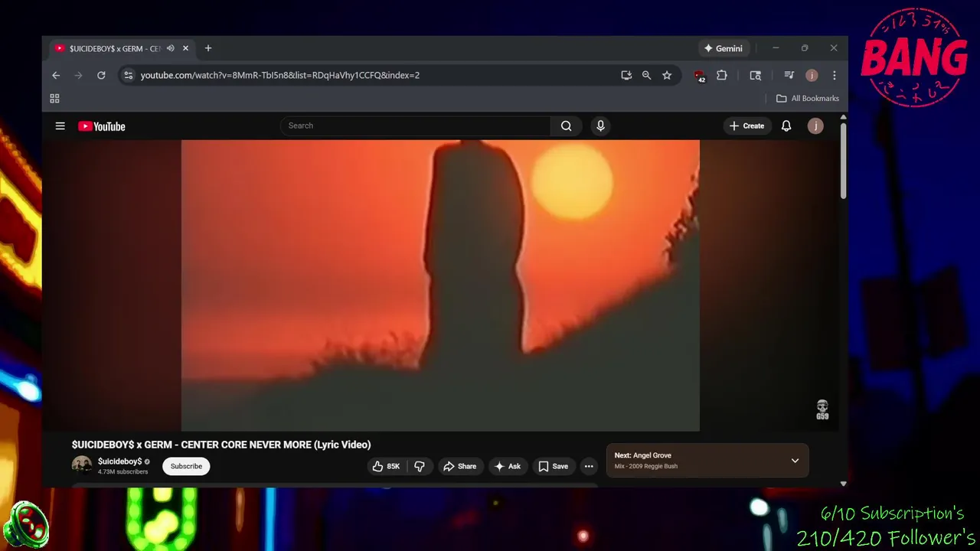980x551 pixels.
Task: Click the 4.73M subscribers text
Action: pyautogui.click(x=122, y=472)
